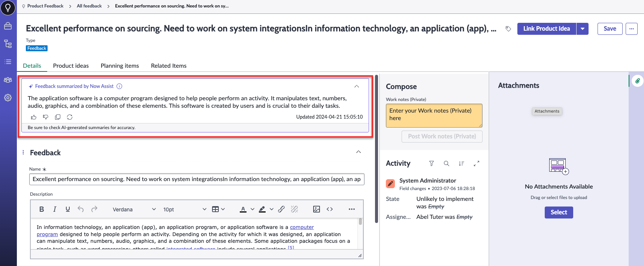The image size is (644, 266).
Task: Show more editor toolbar options
Action: tap(351, 209)
